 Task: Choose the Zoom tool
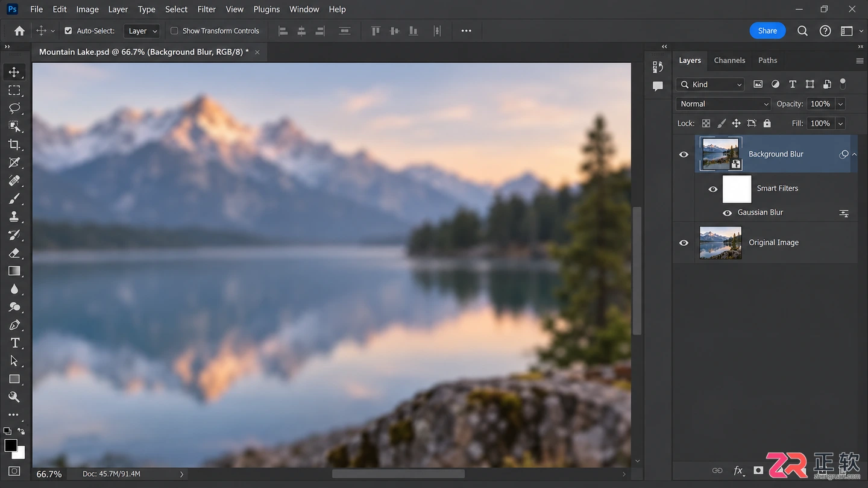tap(14, 397)
